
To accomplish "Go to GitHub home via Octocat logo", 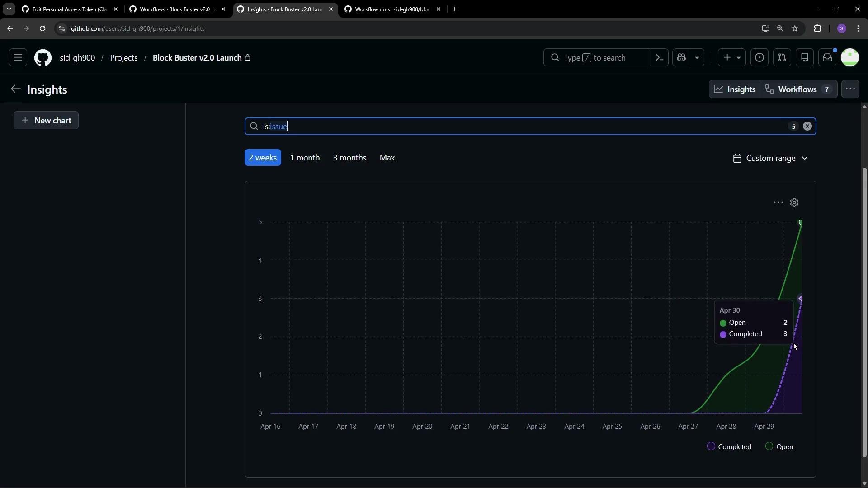I will click(x=43, y=58).
